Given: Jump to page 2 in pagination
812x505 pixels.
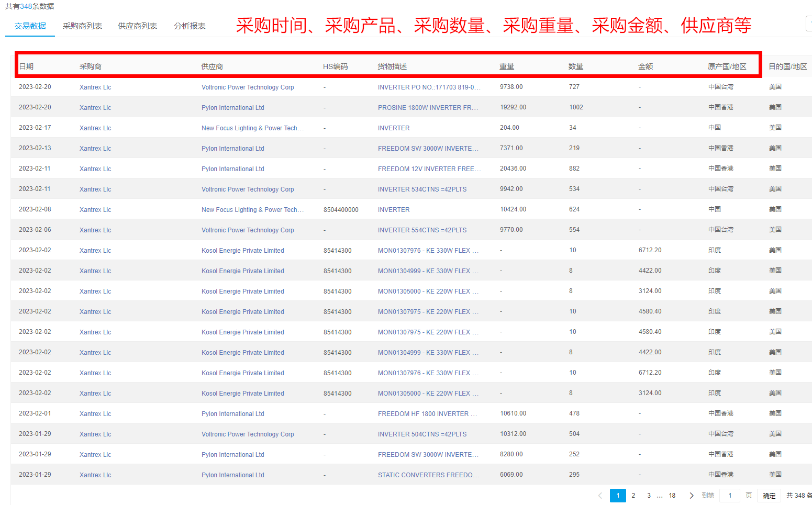Looking at the screenshot, I should tap(633, 496).
